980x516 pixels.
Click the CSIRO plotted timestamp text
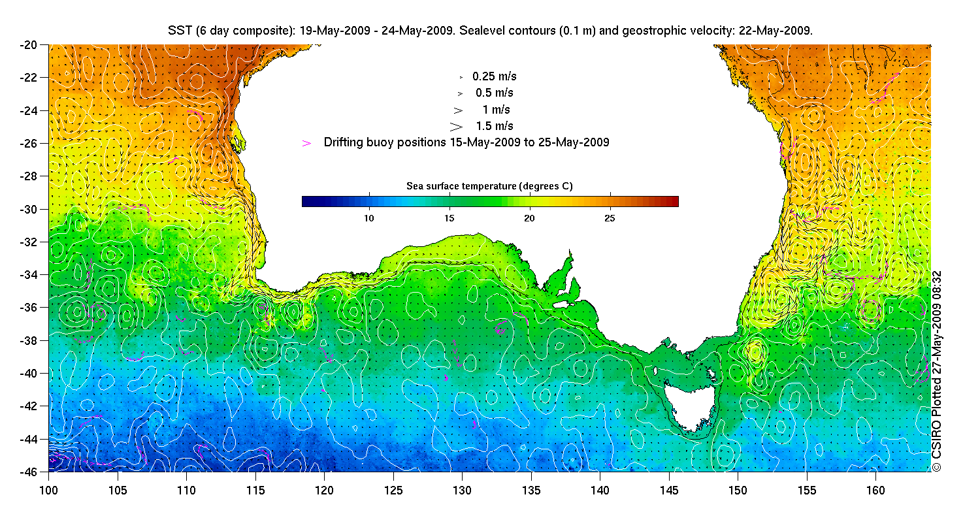point(936,371)
